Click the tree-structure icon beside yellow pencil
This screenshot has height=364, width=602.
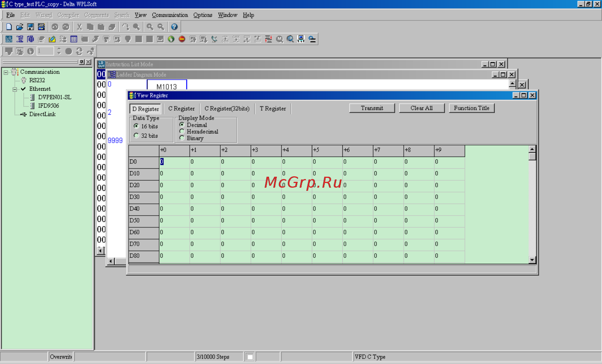(x=63, y=39)
